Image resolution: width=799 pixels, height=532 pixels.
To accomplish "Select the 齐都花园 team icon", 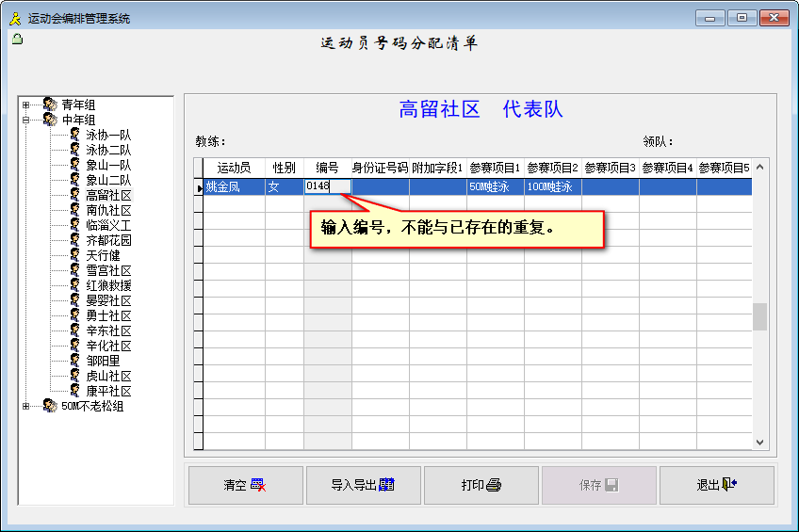I will [75, 240].
